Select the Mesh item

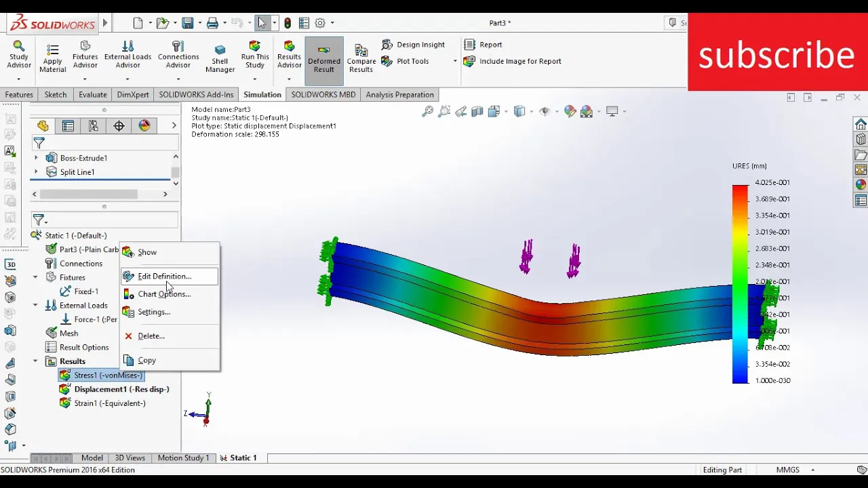(x=62, y=333)
